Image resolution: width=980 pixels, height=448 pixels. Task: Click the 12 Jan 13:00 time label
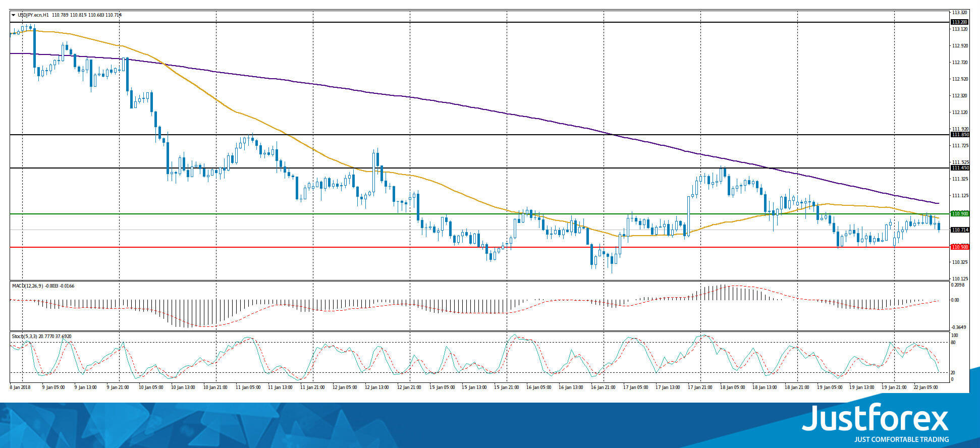point(376,387)
